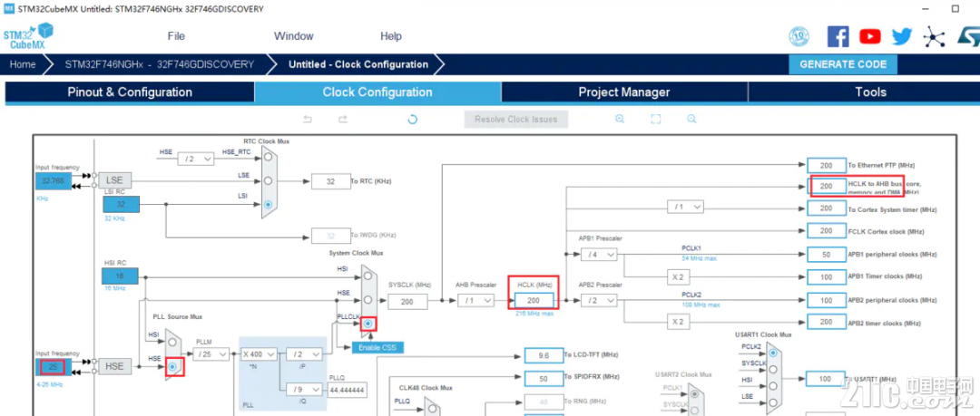Open the HSE_RTC /2 divider dropdown
The height and width of the screenshot is (416, 980).
coord(196,159)
